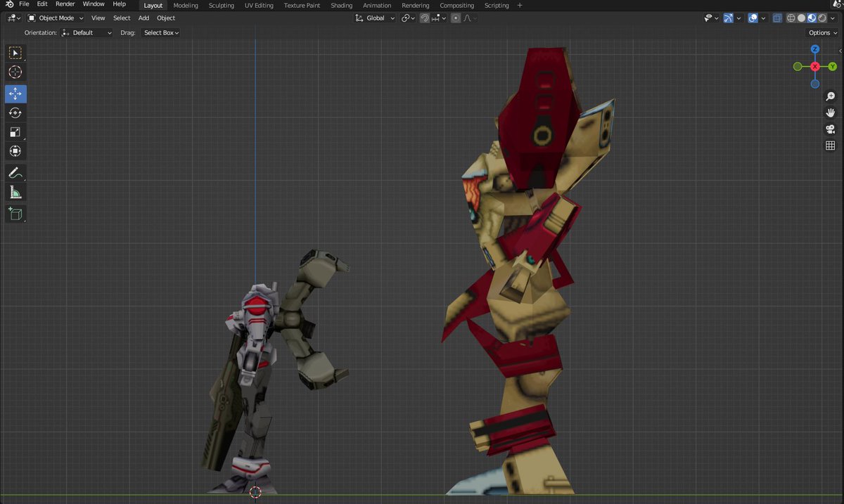Toggle proportional editing button
844x504 pixels.
tap(456, 18)
